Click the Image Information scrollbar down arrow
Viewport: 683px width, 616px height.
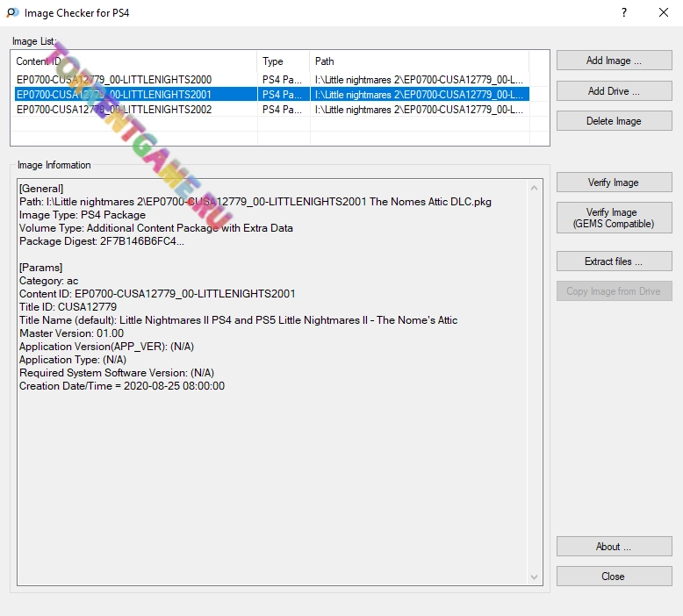534,577
